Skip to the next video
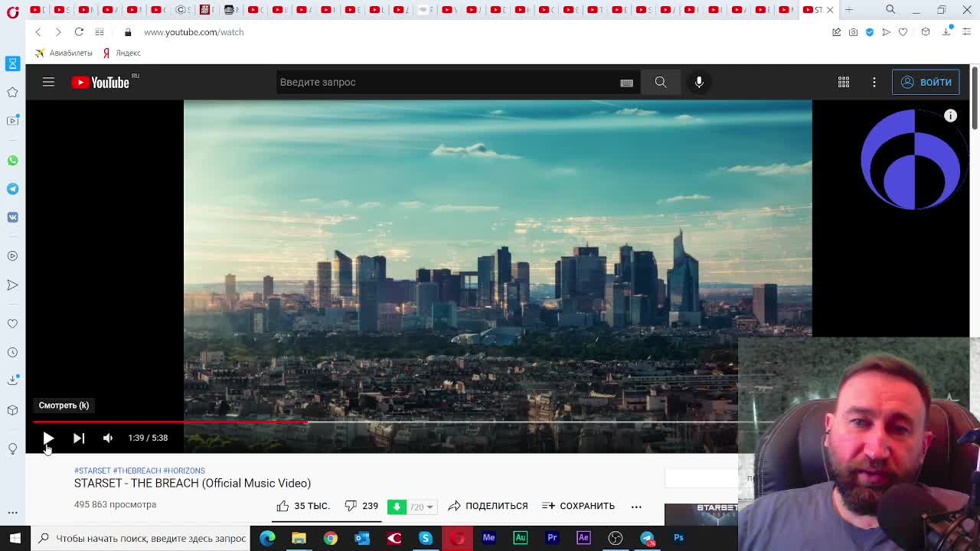 [79, 438]
